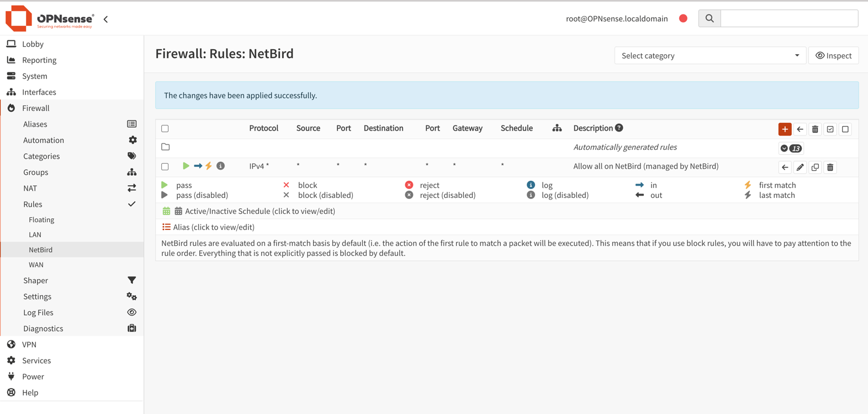This screenshot has width=868, height=414.
Task: Toggle the select-all rules checkbox in header
Action: click(x=165, y=128)
